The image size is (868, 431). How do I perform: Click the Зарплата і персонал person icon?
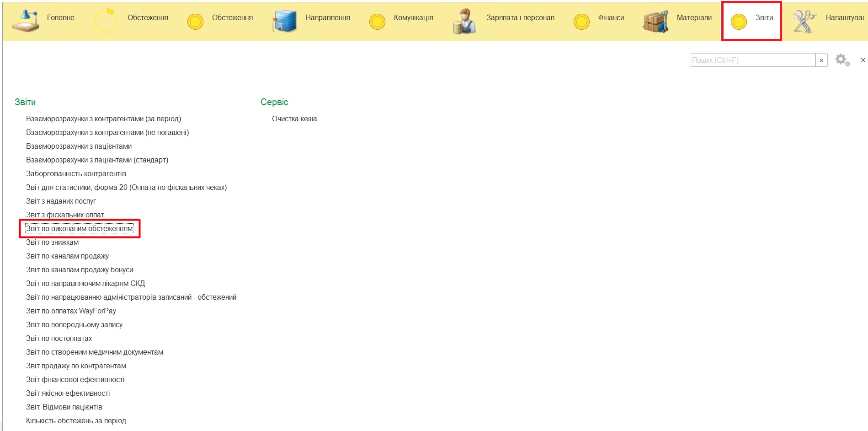(464, 21)
